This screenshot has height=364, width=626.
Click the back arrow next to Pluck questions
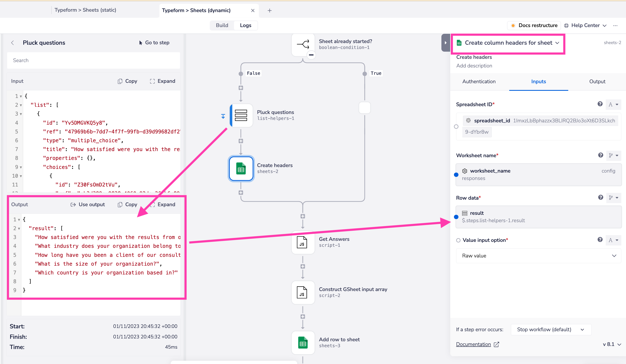pyautogui.click(x=12, y=43)
